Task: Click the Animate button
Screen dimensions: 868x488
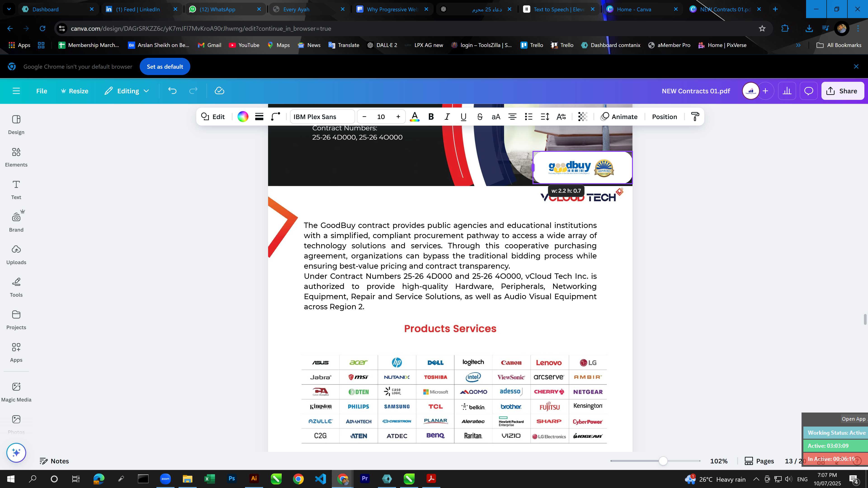Action: click(x=619, y=117)
